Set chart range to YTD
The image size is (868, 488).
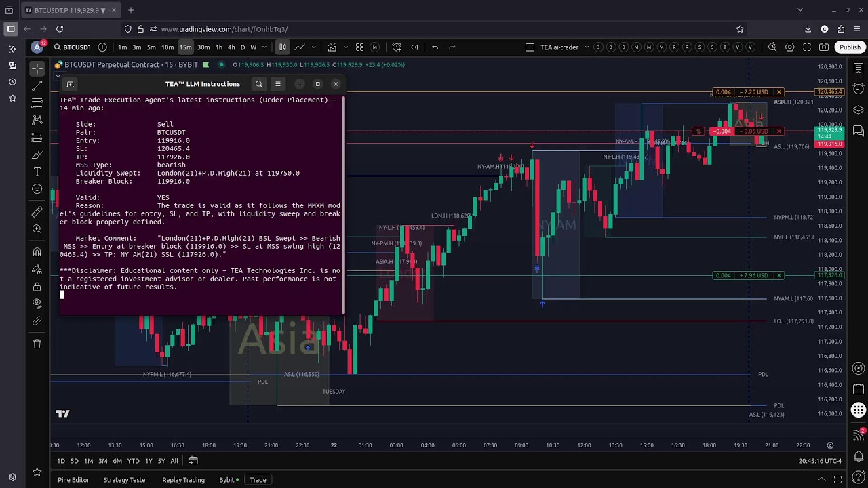(134, 461)
